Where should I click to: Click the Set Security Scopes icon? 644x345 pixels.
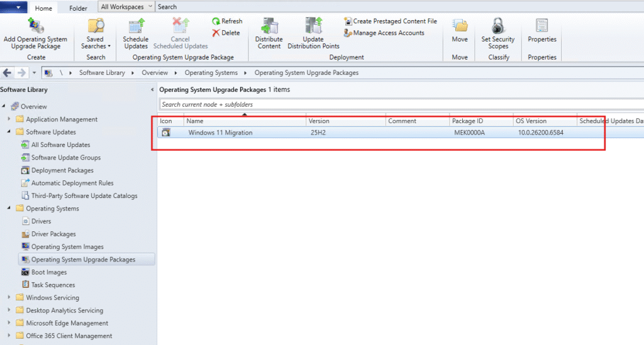[498, 26]
